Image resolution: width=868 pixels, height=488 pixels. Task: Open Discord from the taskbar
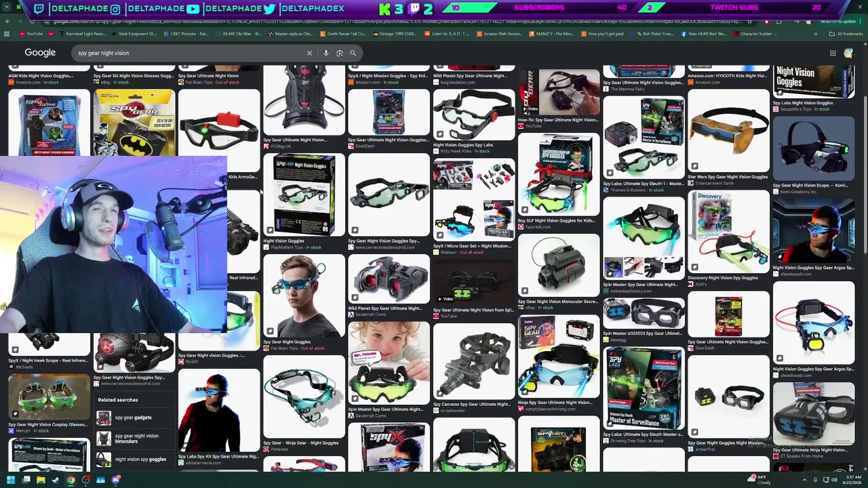tap(115, 481)
